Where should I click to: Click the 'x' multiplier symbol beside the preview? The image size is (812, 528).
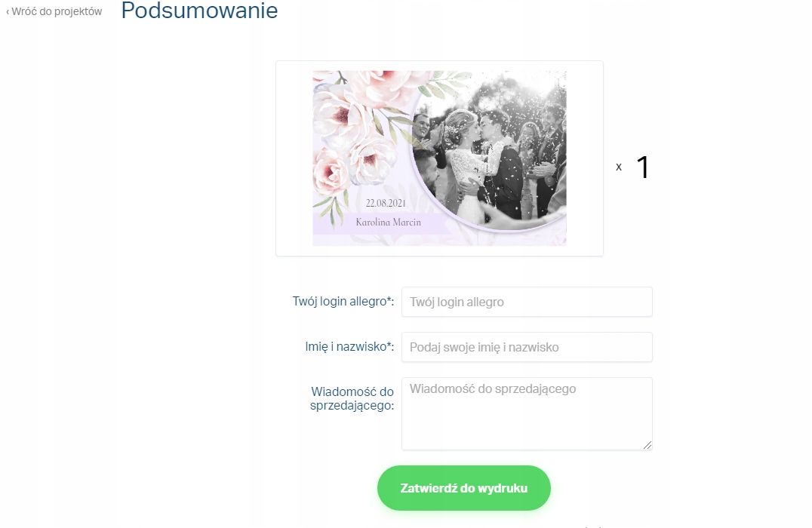[618, 167]
